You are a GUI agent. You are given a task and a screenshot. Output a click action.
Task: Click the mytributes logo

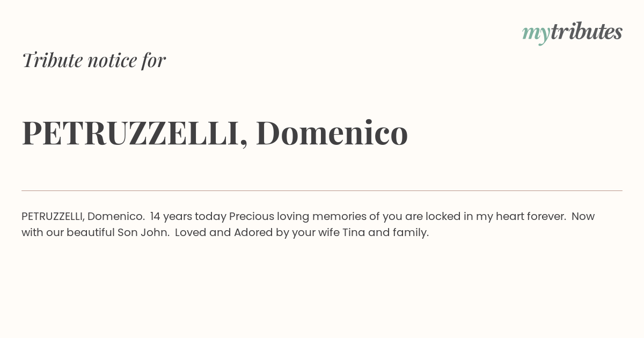(x=572, y=33)
